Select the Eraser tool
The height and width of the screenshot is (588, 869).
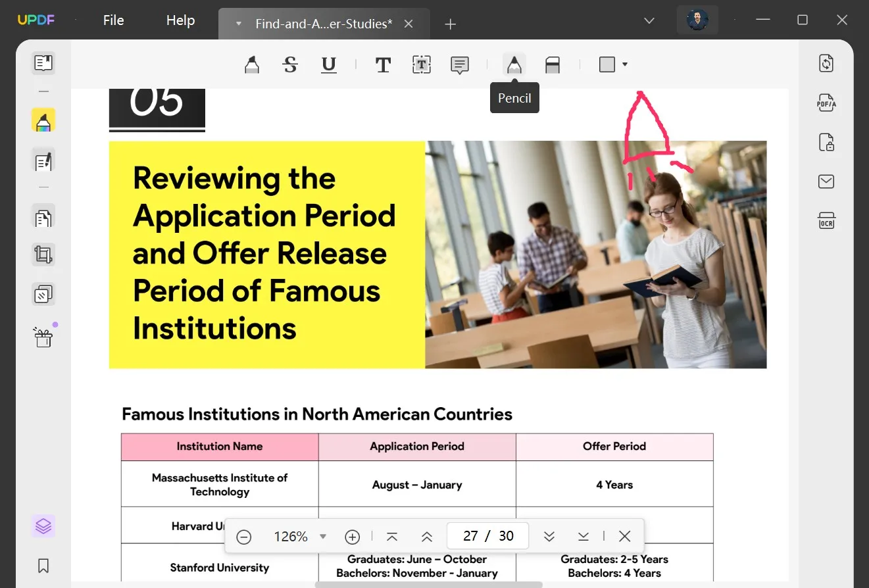pos(552,64)
